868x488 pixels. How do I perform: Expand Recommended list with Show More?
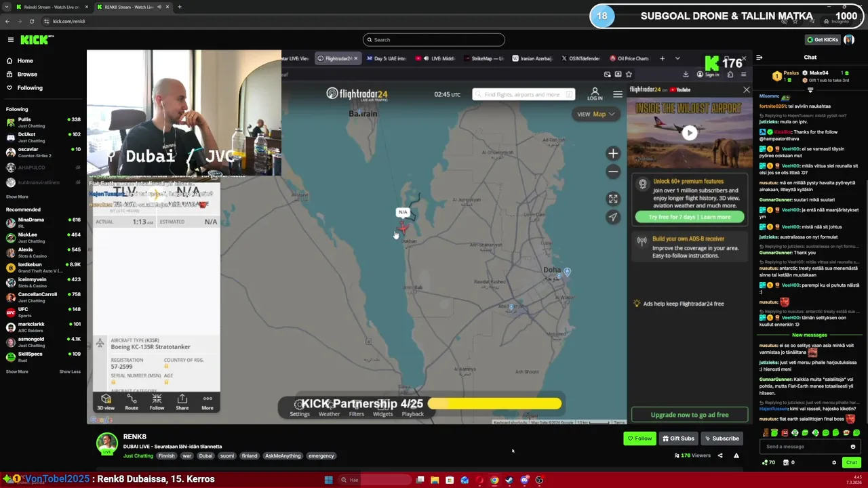pos(18,372)
